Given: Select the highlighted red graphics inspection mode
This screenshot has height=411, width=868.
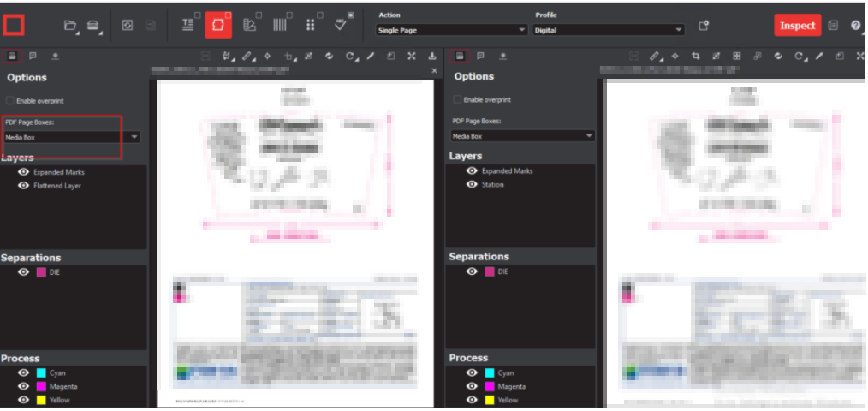Looking at the screenshot, I should click(x=217, y=26).
